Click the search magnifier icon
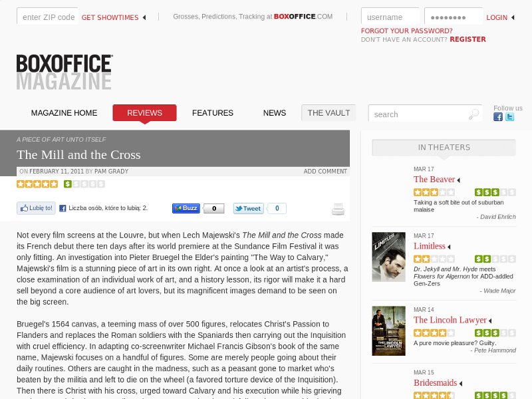532x399 pixels. pyautogui.click(x=473, y=114)
